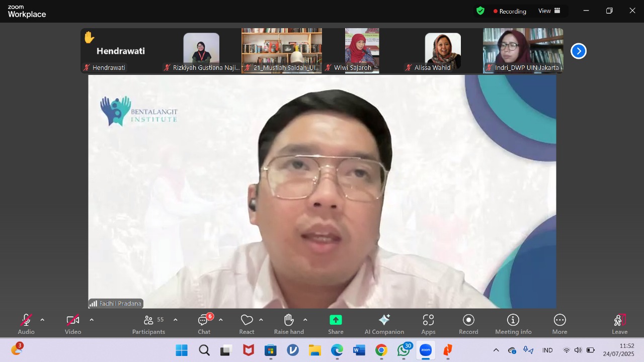The height and width of the screenshot is (362, 644).
Task: Click the raised hand icon on Hendrawati
Action: [89, 38]
